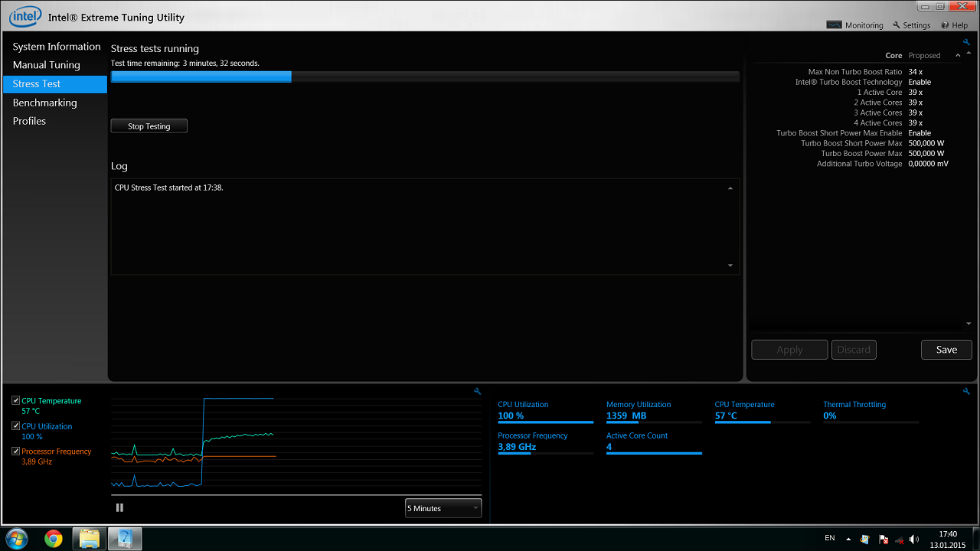The height and width of the screenshot is (551, 980).
Task: Toggle the Processor Frequency graph checkbox
Action: click(16, 452)
